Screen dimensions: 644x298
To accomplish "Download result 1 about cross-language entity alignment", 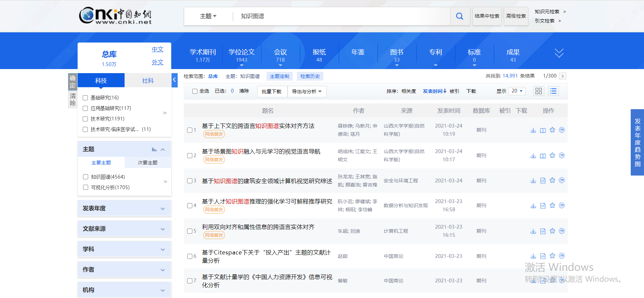I will 533,130.
